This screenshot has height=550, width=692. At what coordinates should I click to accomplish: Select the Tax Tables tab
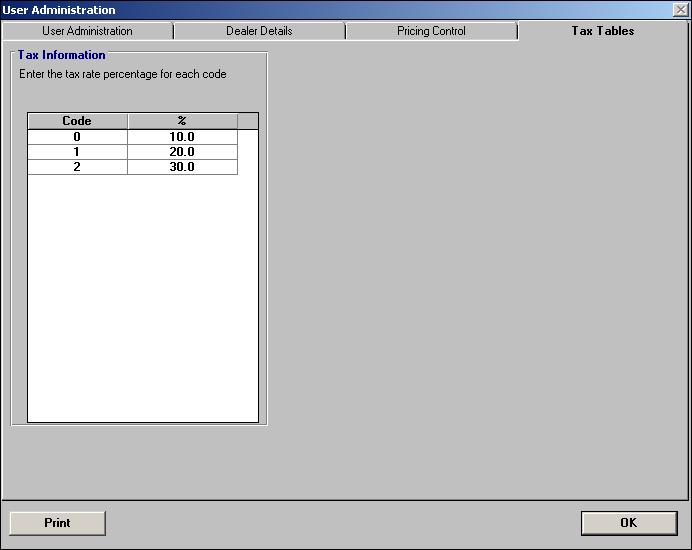(x=603, y=31)
